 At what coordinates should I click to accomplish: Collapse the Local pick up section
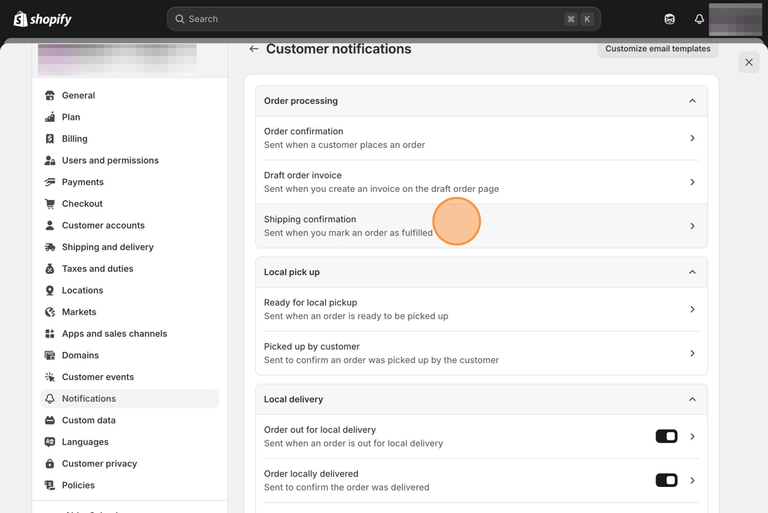click(x=692, y=272)
